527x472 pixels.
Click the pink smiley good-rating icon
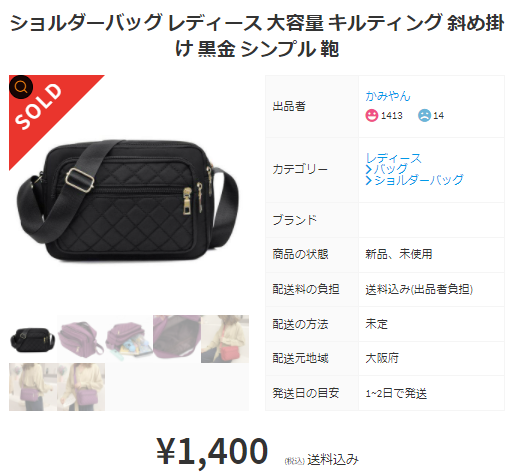[371, 116]
